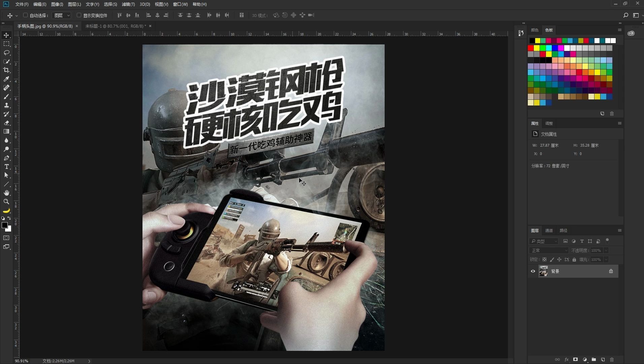Open the 文件(F) menu
The height and width of the screenshot is (364, 644).
tap(22, 4)
